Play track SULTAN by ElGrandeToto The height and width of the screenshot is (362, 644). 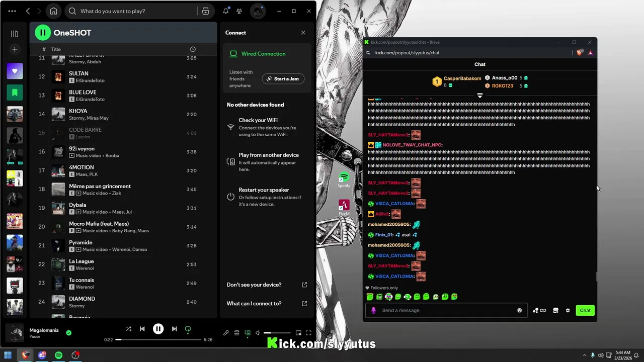tap(123, 76)
